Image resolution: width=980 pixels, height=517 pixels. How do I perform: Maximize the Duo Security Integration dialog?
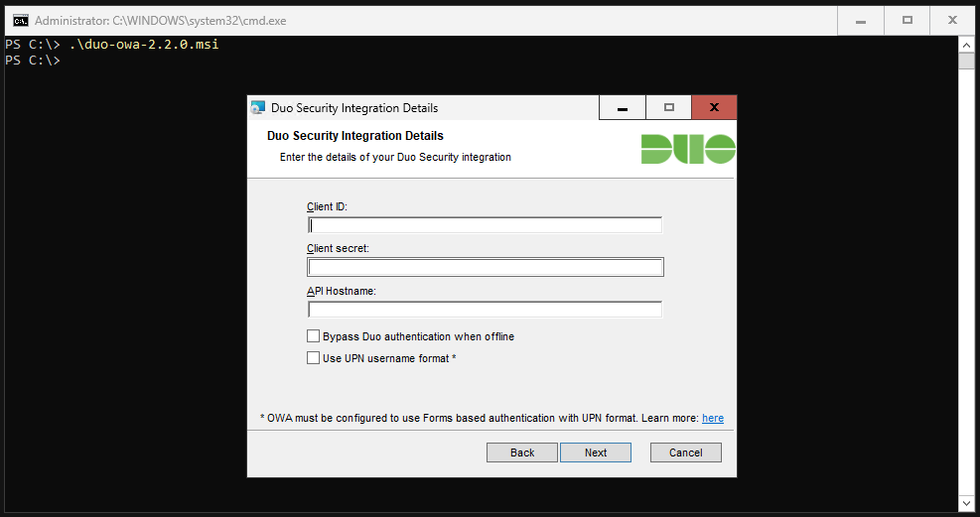[x=669, y=108]
